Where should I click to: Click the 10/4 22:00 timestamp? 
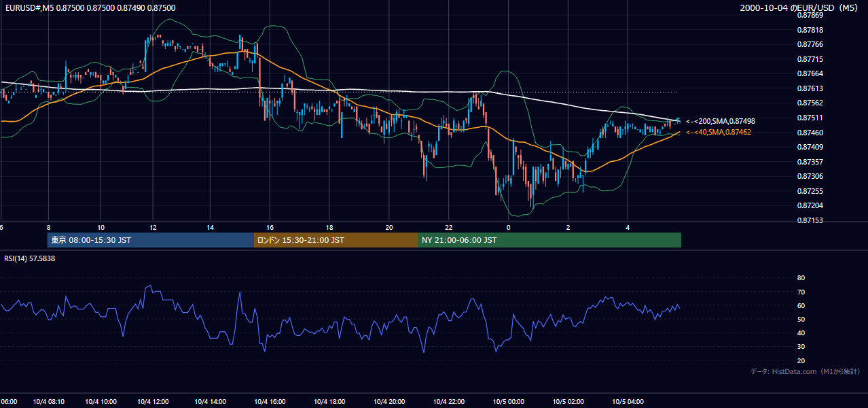(x=450, y=401)
